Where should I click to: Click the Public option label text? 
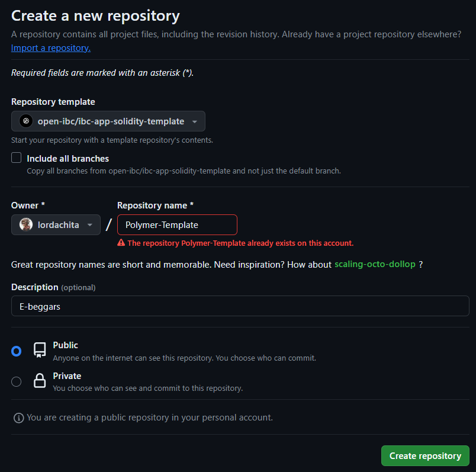[x=65, y=345]
